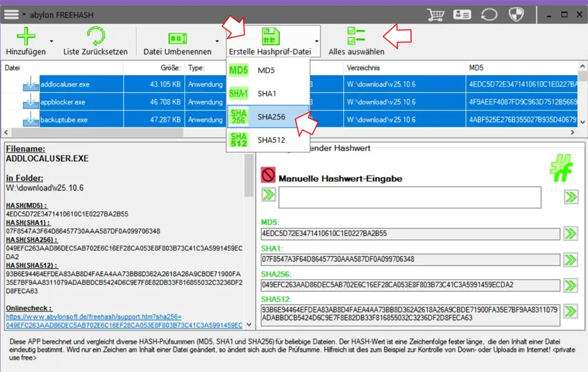Click the ADDLOCALUSER.EXE filename text
Image resolution: width=588 pixels, height=372 pixels.
(47, 159)
